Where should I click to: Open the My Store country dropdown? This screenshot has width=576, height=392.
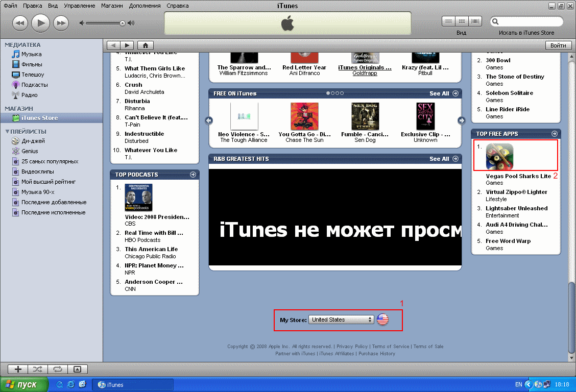[342, 320]
